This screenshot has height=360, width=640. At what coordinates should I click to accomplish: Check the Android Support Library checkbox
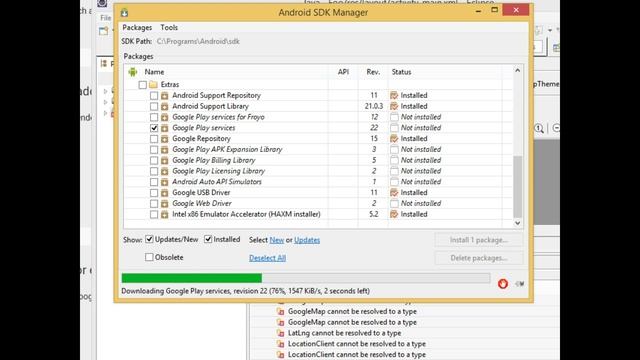[154, 106]
